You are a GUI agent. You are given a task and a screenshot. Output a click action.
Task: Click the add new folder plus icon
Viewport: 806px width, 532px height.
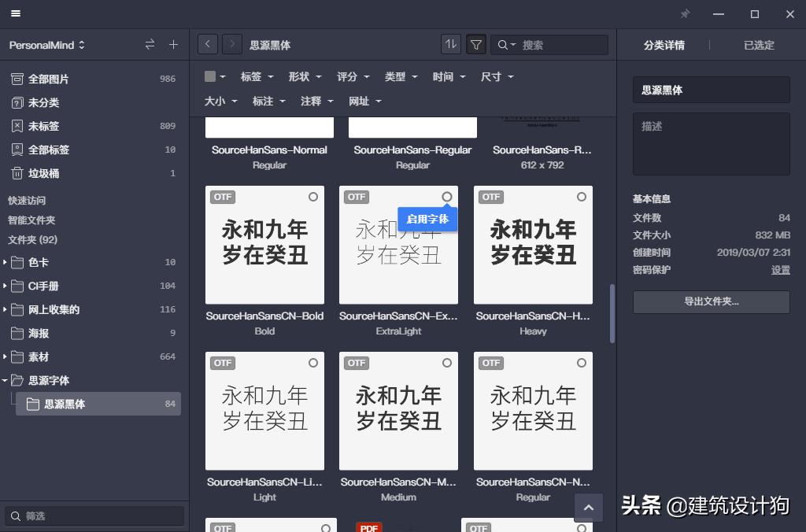click(173, 44)
